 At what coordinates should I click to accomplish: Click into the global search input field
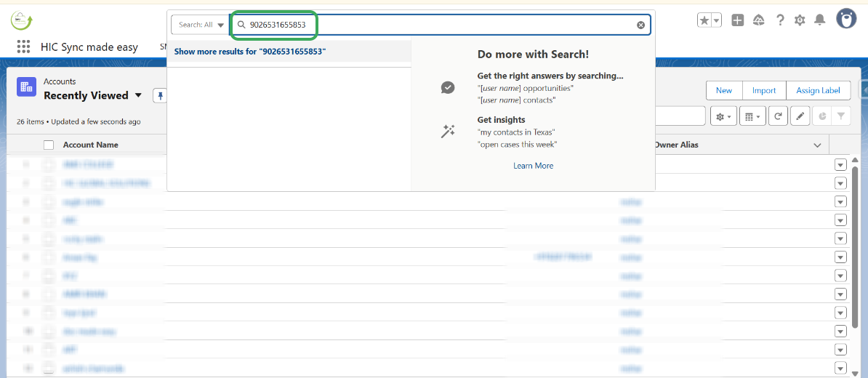click(x=436, y=25)
